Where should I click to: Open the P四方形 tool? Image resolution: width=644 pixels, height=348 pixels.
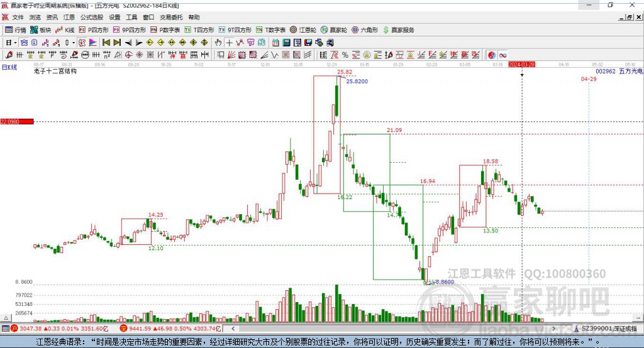pyautogui.click(x=94, y=30)
